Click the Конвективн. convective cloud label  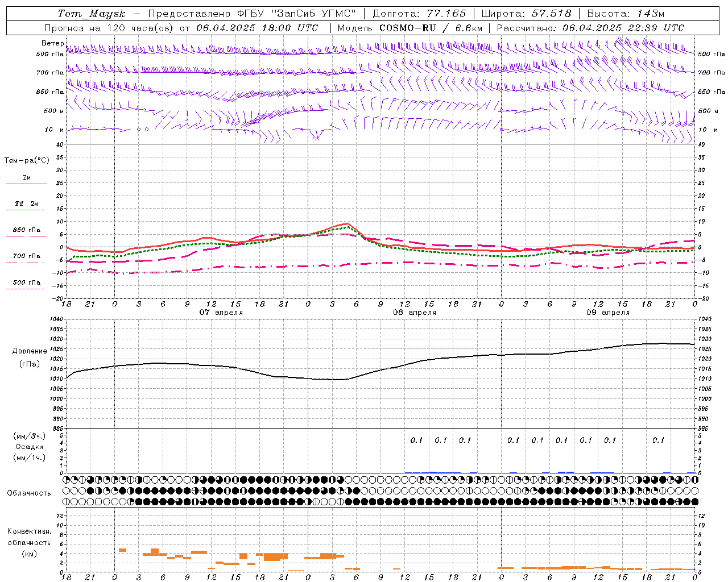point(29,531)
